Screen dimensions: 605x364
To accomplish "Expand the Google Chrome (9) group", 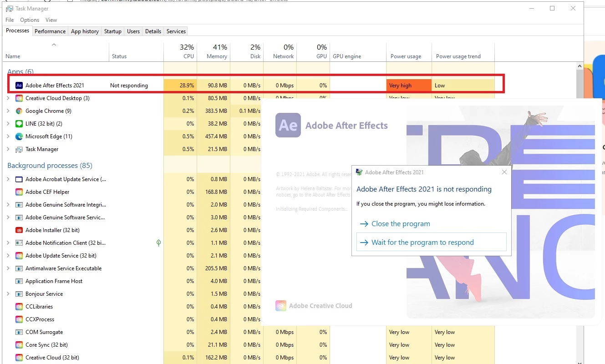I will coord(8,111).
